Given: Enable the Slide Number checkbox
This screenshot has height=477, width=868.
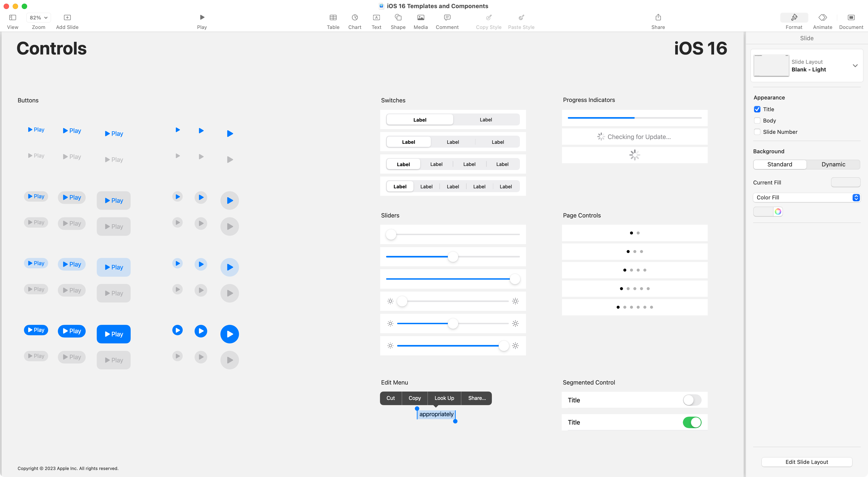Looking at the screenshot, I should 757,132.
